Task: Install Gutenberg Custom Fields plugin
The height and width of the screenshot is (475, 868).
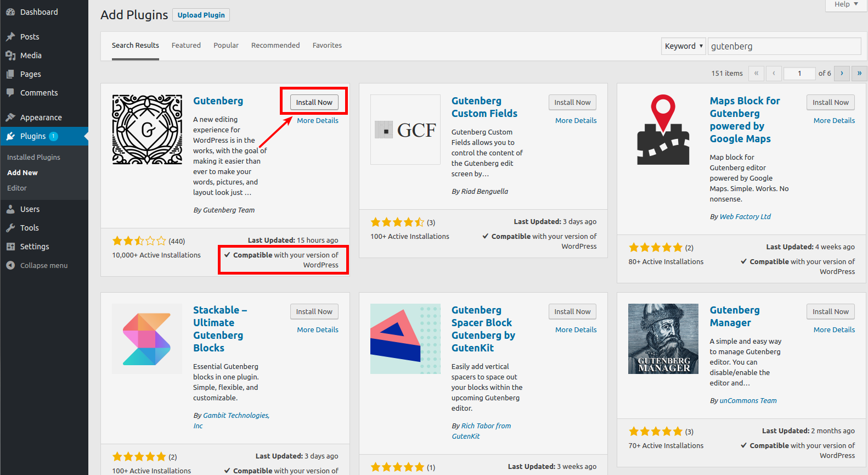Action: pos(572,102)
